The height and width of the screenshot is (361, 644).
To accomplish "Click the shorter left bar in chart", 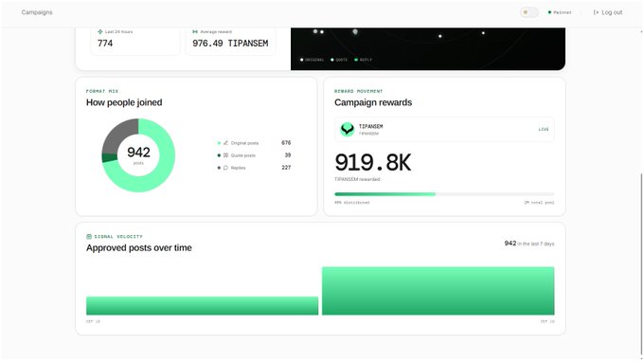I will point(202,306).
